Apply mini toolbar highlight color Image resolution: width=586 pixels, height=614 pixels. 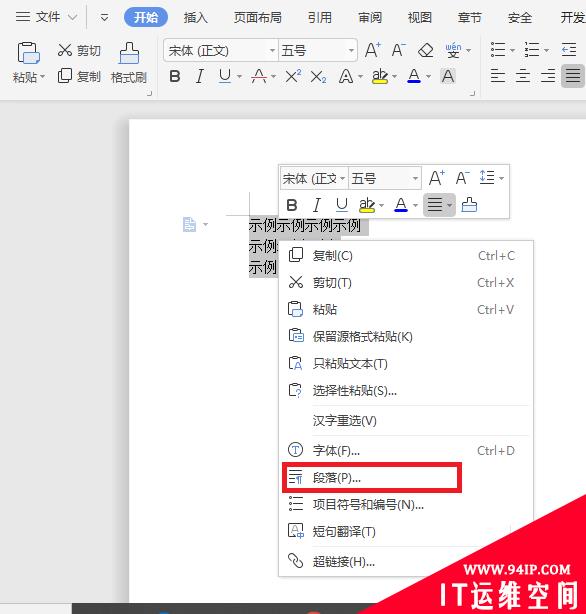coord(367,205)
